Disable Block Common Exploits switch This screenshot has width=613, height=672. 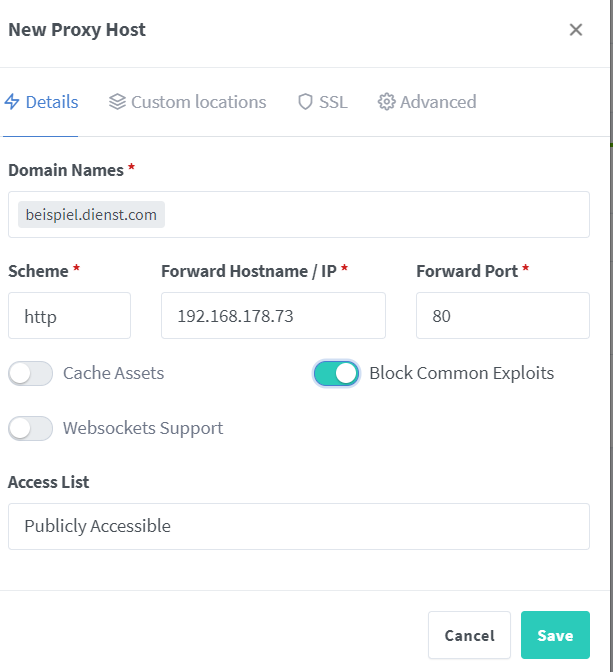pyautogui.click(x=337, y=373)
